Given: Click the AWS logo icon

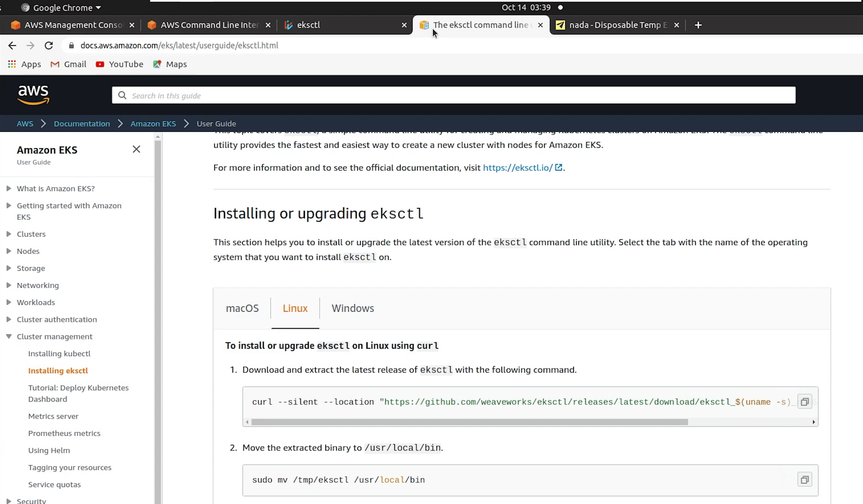Looking at the screenshot, I should tap(32, 94).
